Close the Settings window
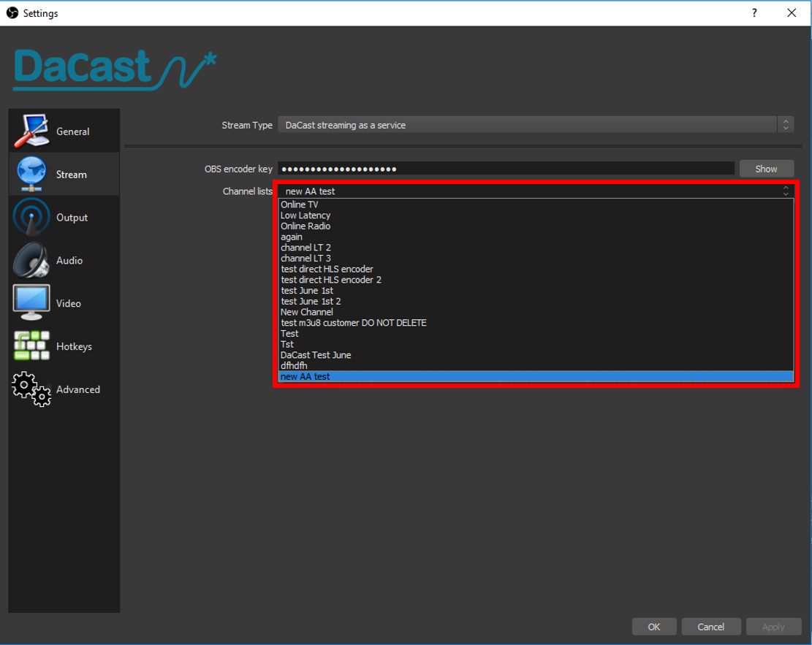The width and height of the screenshot is (812, 645). [792, 13]
